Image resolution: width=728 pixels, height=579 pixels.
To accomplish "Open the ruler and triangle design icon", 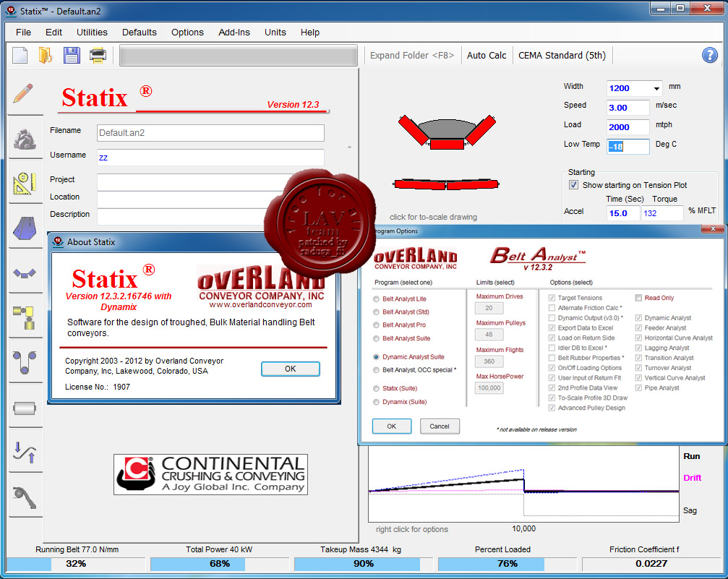I will [24, 184].
